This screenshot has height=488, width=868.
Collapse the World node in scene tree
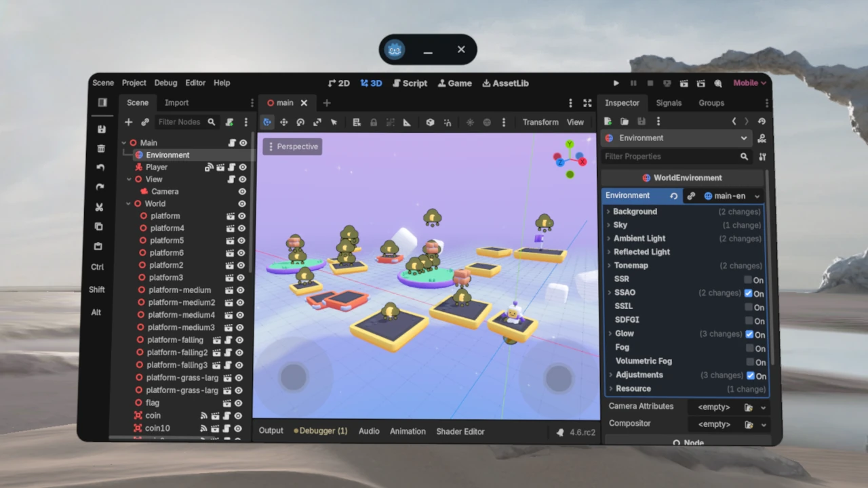(x=128, y=204)
